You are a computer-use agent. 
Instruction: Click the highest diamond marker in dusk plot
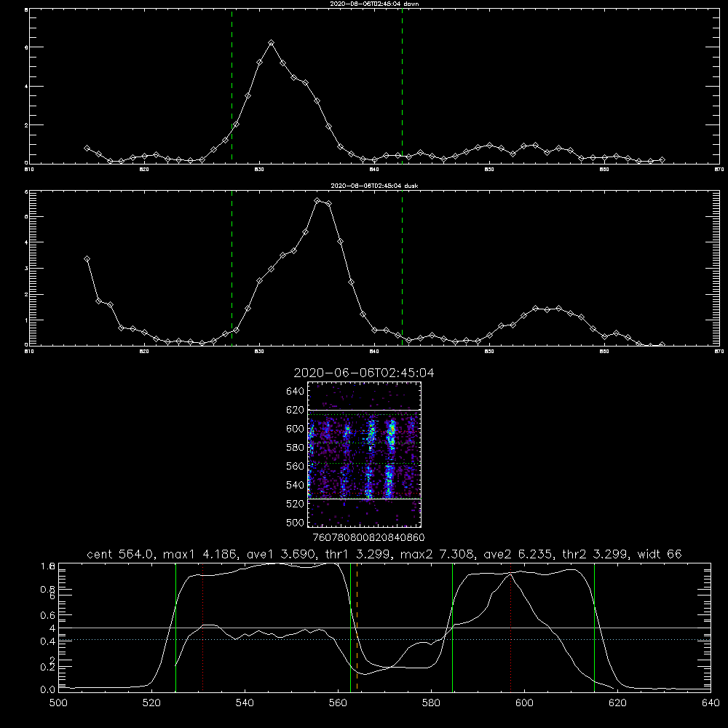click(317, 201)
